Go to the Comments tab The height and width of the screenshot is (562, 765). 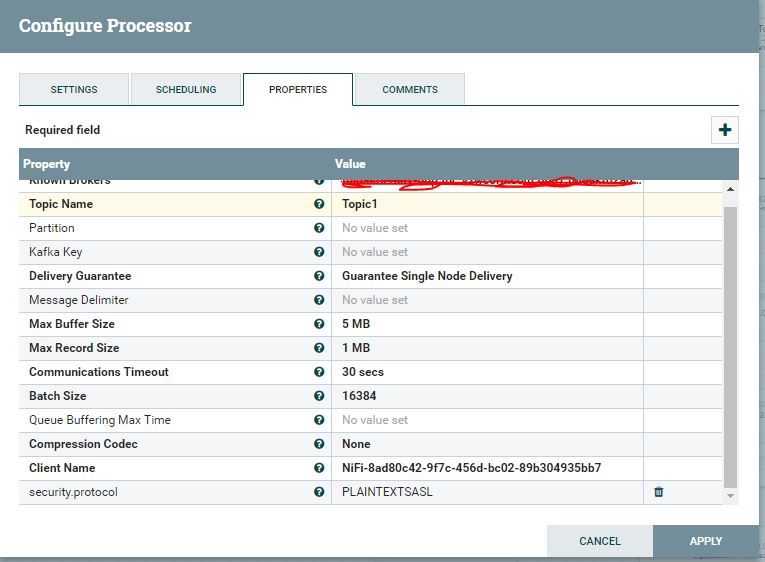[410, 89]
